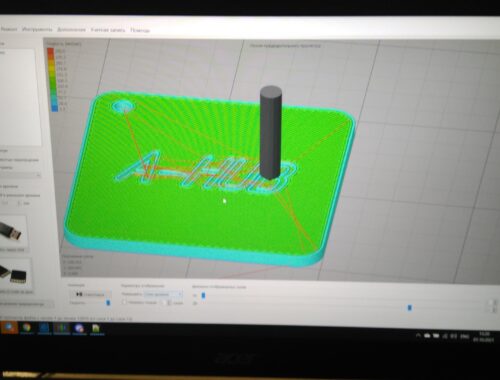Image resolution: width=500 pixels, height=380 pixels.
Task: Click the speed slider handle under animation
Action: pyautogui.click(x=108, y=303)
